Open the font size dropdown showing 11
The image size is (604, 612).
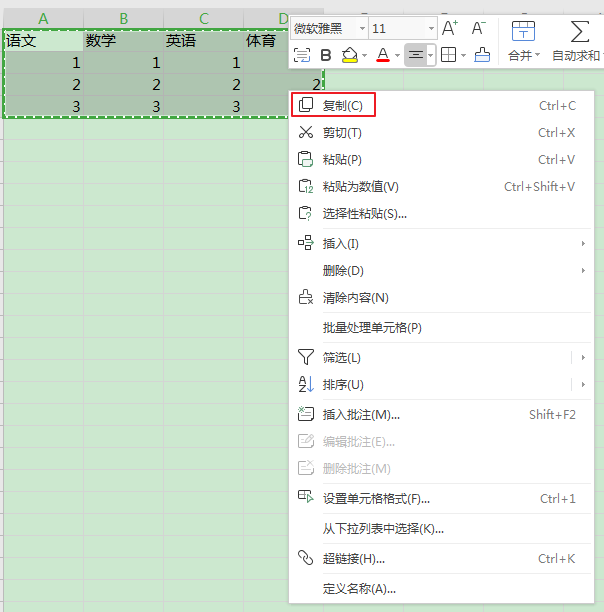pos(431,28)
